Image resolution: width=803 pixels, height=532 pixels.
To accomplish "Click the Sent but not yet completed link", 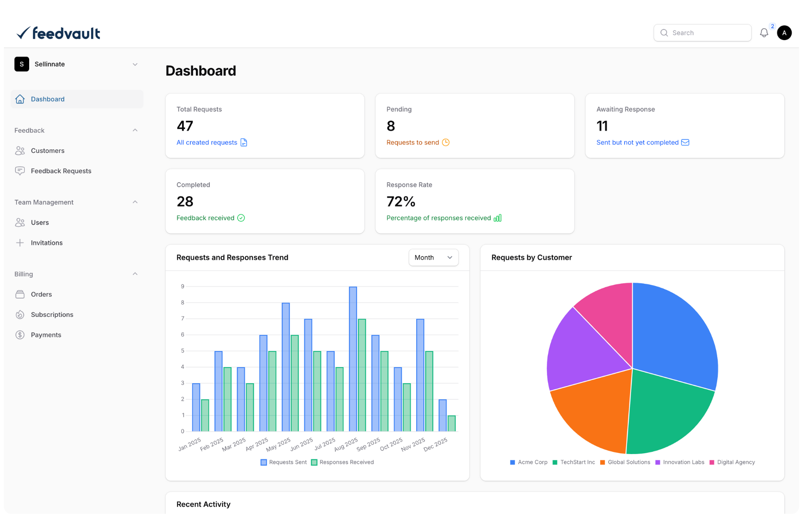I will click(637, 142).
